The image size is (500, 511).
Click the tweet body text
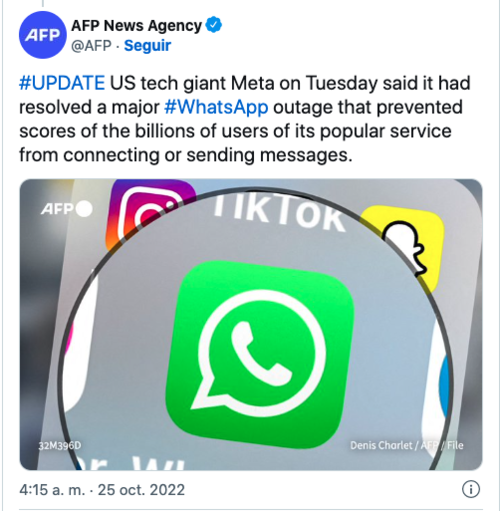[244, 119]
